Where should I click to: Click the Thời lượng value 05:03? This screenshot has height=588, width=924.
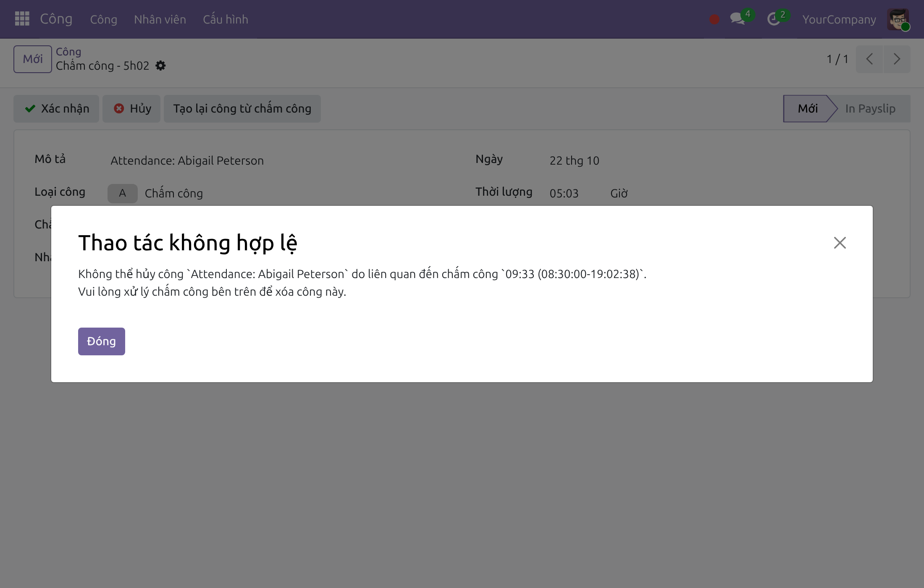(x=564, y=194)
